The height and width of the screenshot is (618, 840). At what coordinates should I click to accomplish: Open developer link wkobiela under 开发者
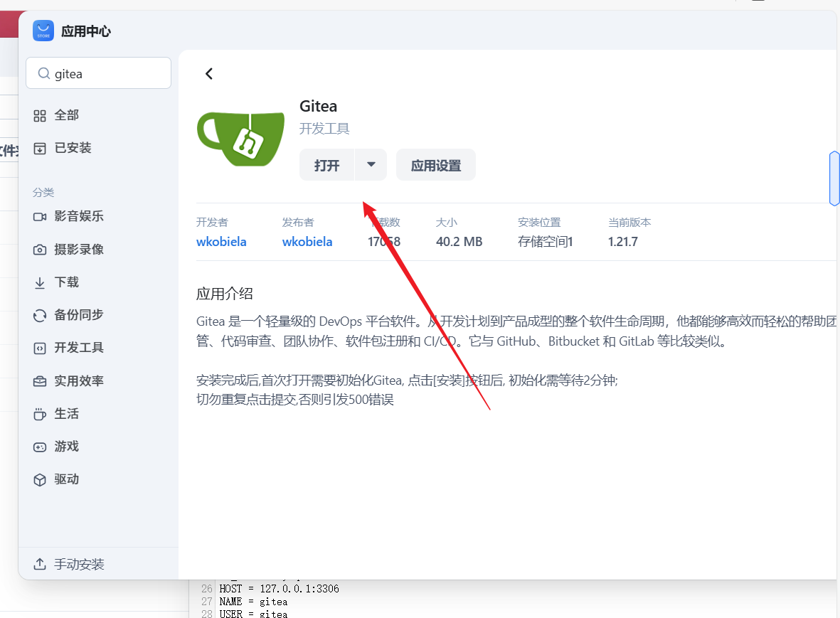pyautogui.click(x=221, y=242)
